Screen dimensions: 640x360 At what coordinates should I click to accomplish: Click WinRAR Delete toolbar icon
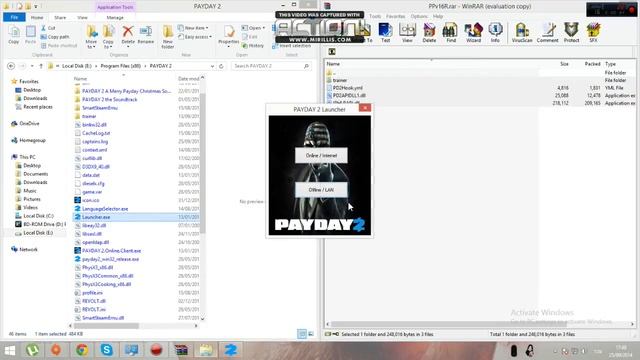pos(429,33)
